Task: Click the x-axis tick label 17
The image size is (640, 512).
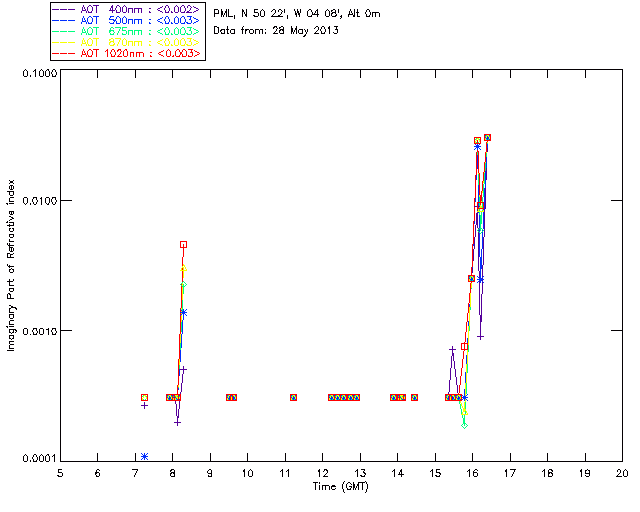Action: [510, 473]
